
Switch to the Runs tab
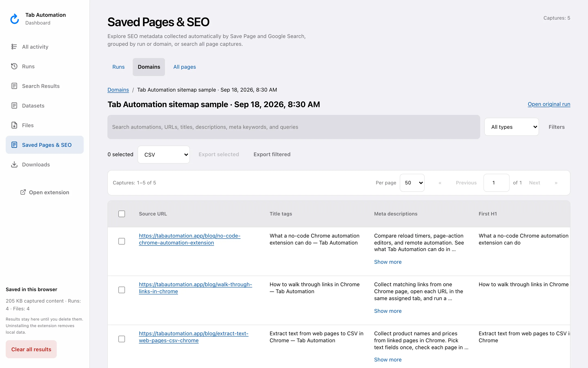[x=118, y=67]
